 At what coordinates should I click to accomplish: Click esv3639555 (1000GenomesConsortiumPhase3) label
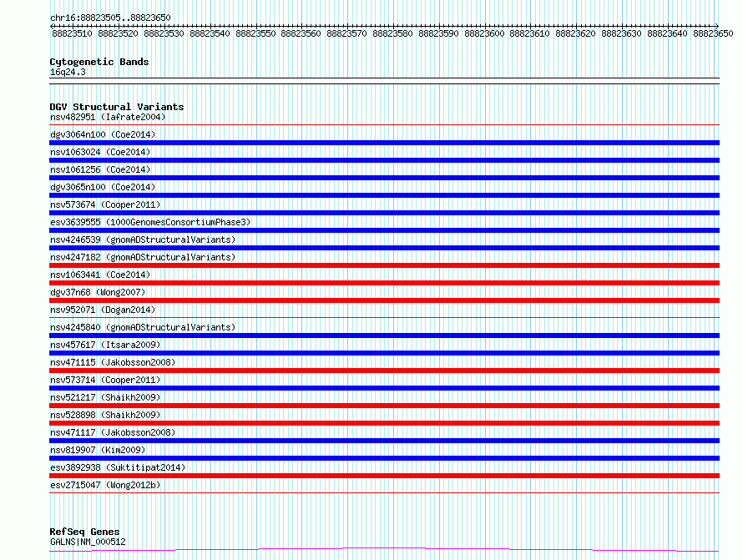[150, 222]
